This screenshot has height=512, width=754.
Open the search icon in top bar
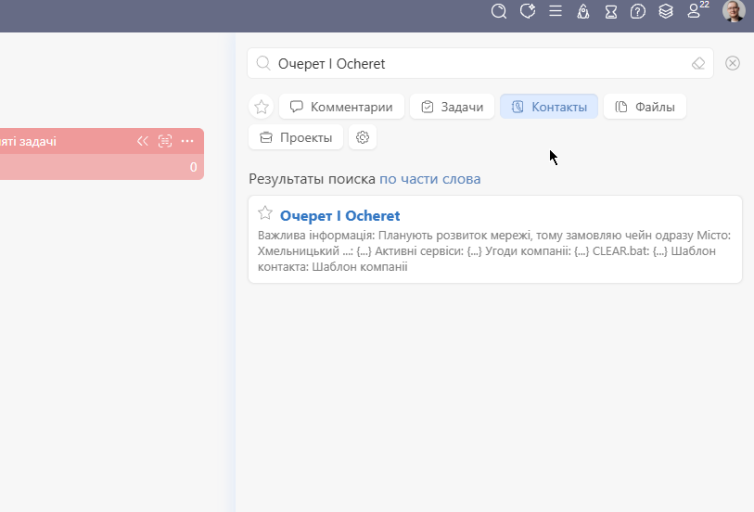coord(499,11)
